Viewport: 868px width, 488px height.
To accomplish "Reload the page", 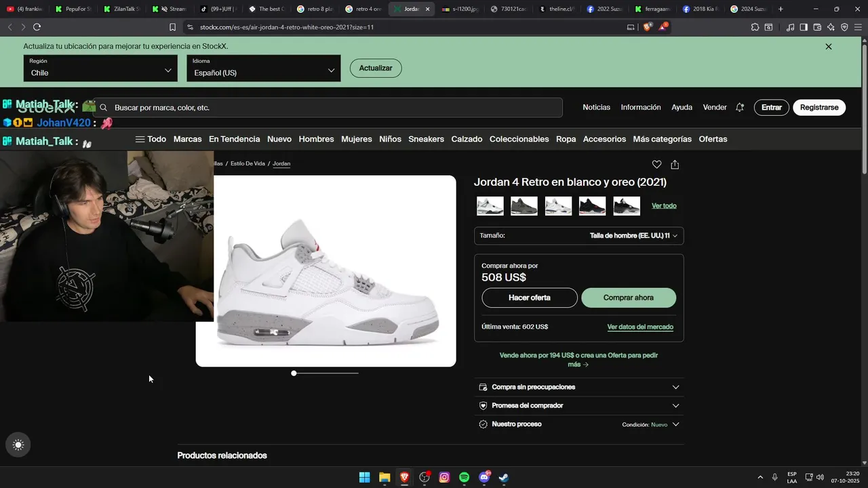I will tap(37, 27).
